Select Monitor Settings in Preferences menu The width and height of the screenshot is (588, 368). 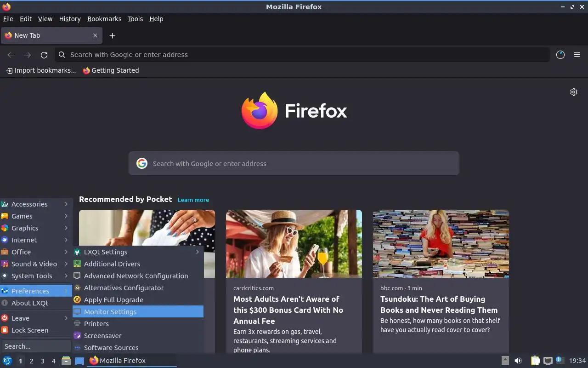pyautogui.click(x=138, y=312)
